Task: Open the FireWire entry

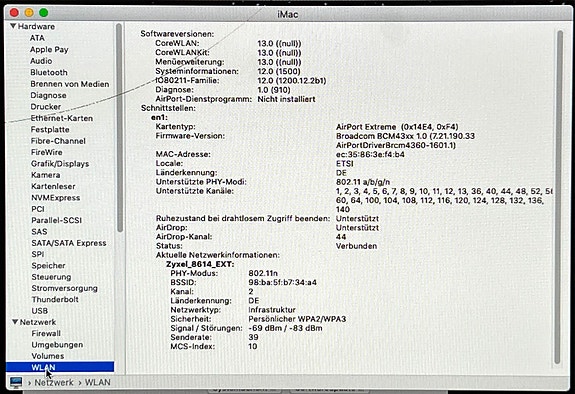Action: [x=47, y=152]
